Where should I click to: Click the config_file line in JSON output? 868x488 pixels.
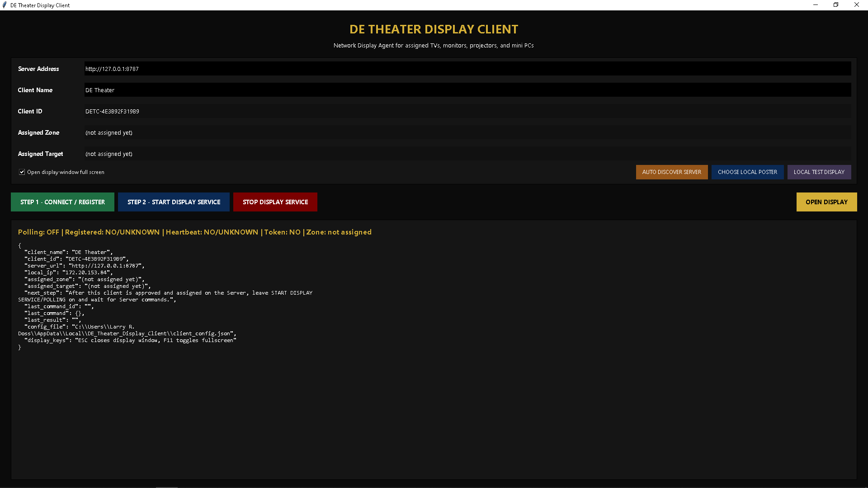pos(127,330)
